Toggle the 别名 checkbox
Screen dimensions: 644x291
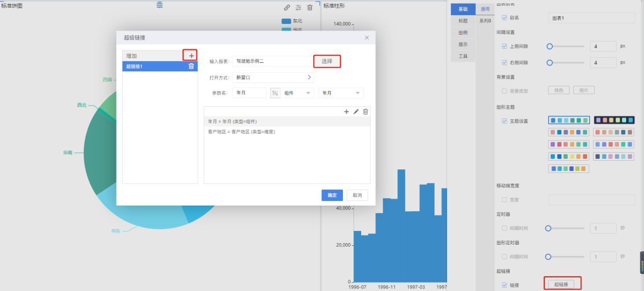coord(505,18)
